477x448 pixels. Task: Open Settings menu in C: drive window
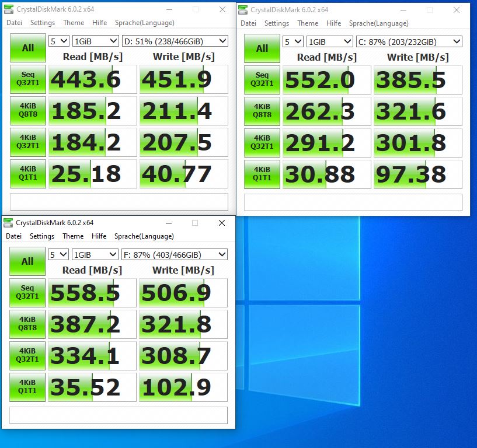(x=277, y=23)
